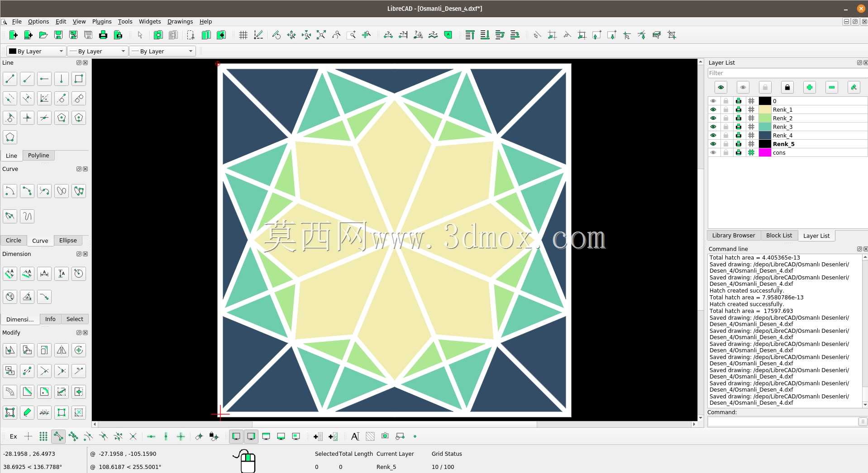Float the Layer List dock panel
Image resolution: width=868 pixels, height=473 pixels.
859,62
